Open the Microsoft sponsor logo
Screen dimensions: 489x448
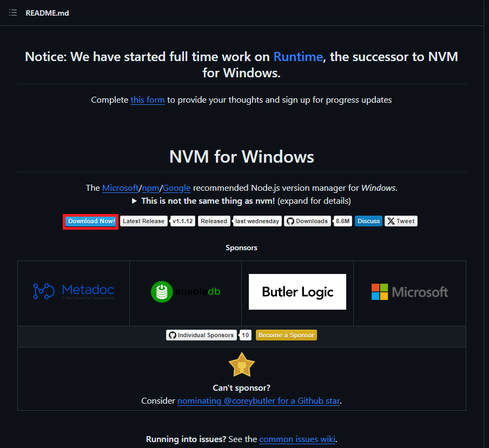point(410,292)
